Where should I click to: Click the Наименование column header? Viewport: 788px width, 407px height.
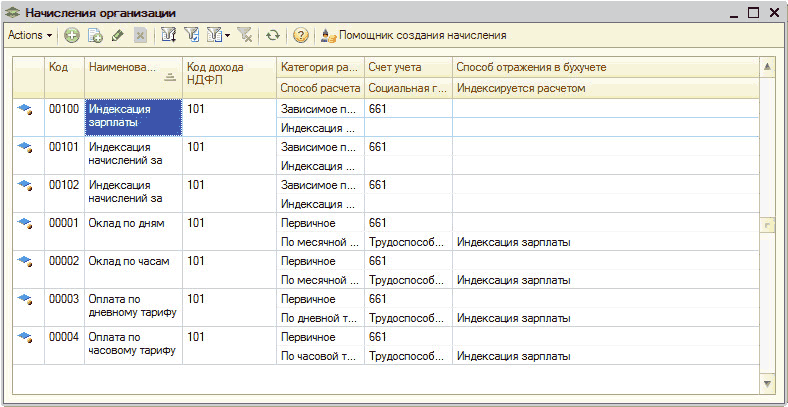(x=122, y=67)
